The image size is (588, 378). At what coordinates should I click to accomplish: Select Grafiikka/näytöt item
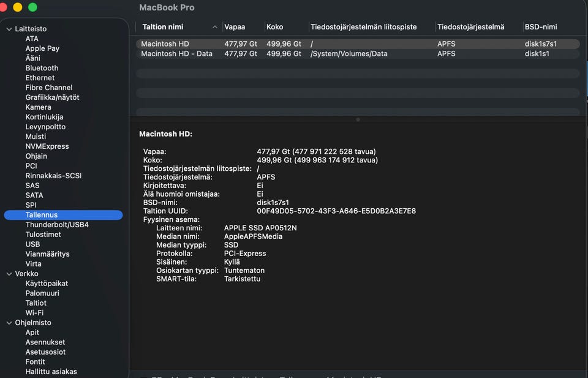point(52,97)
